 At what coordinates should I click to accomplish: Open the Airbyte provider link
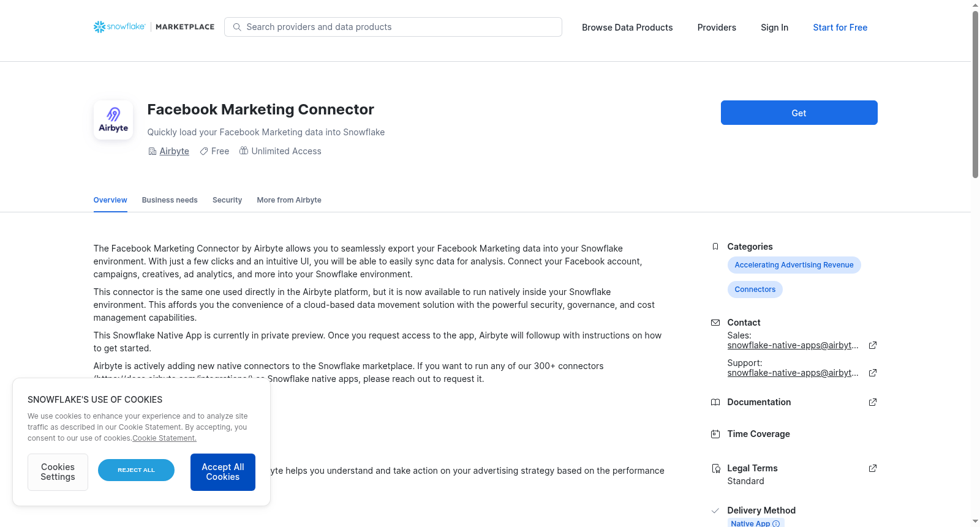(174, 151)
